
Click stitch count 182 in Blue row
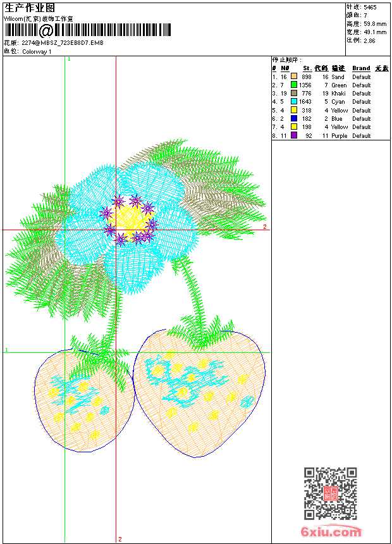[307, 119]
